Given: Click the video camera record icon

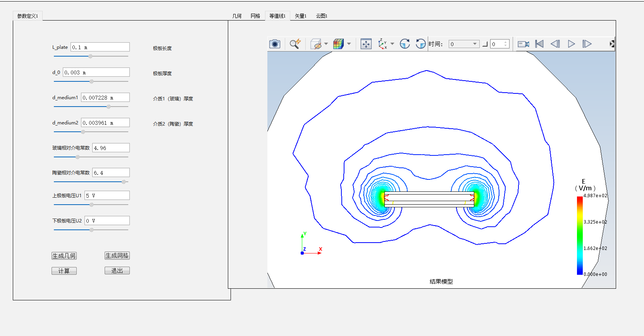Looking at the screenshot, I should [x=523, y=44].
